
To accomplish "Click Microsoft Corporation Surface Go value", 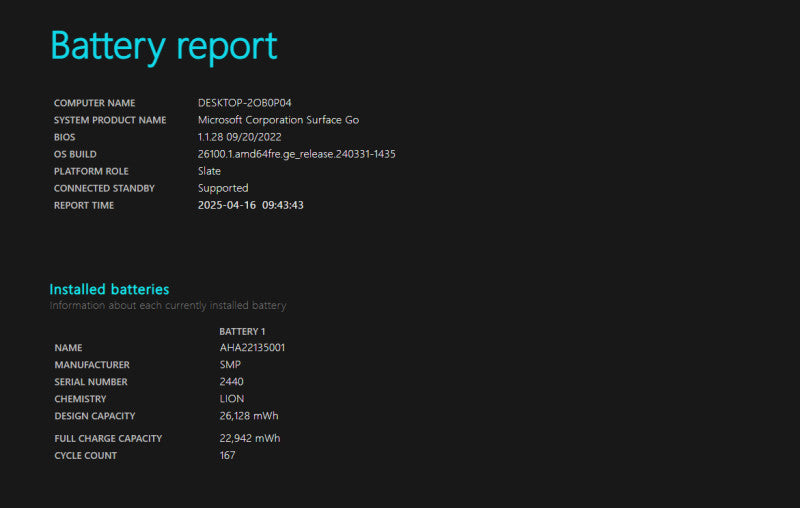I will (278, 120).
